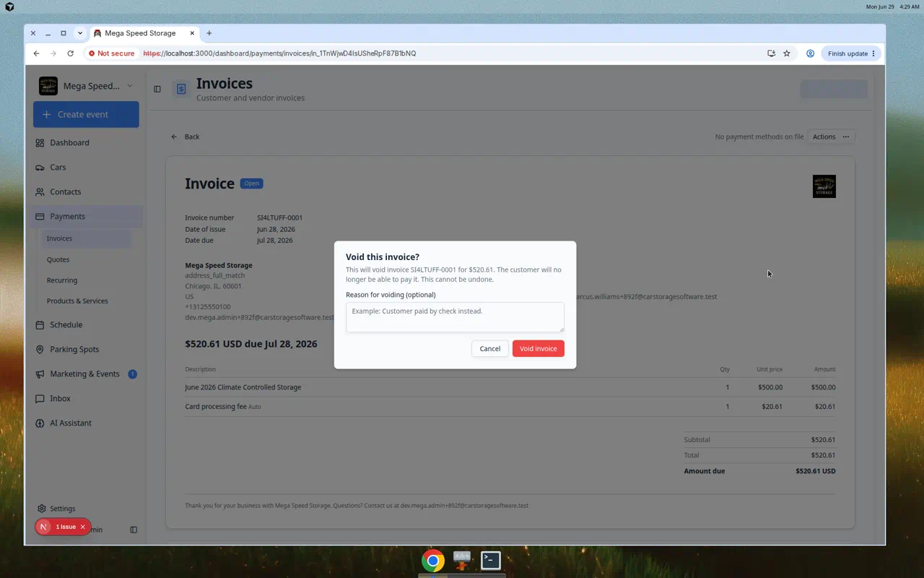Reload the page with refresh icon
924x578 pixels.
click(x=70, y=53)
